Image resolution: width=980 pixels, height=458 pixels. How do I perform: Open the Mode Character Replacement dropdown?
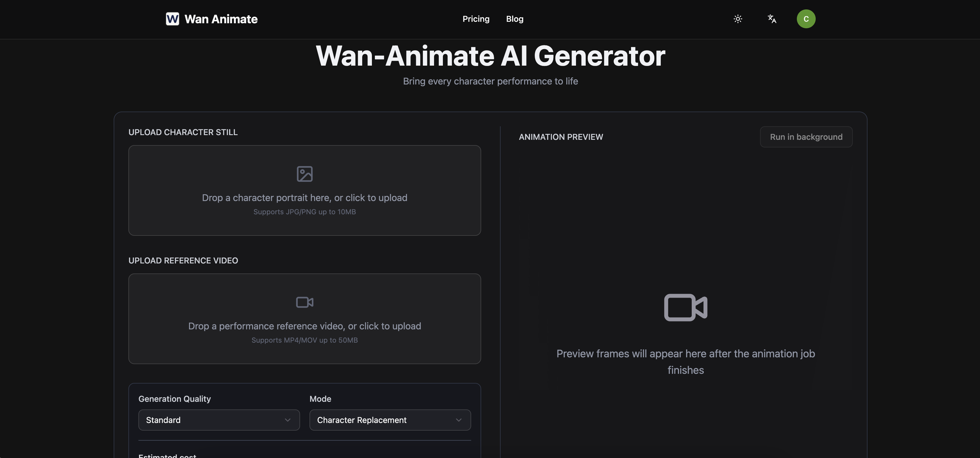[390, 420]
